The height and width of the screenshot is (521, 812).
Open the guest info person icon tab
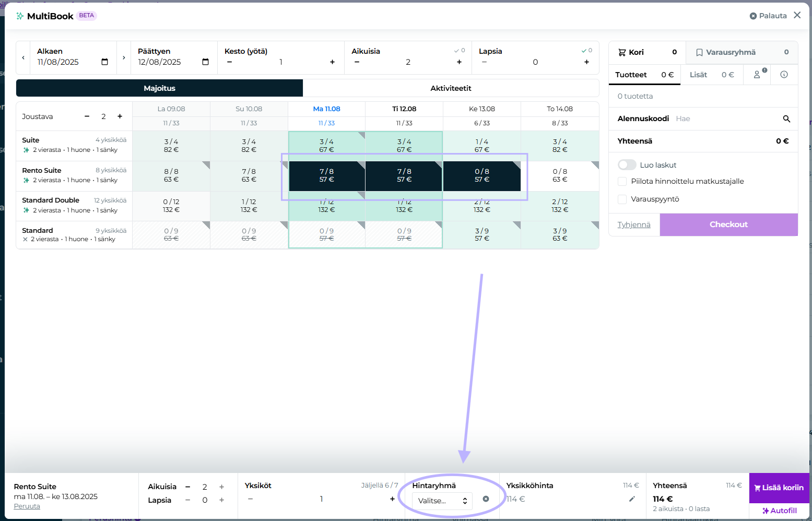pyautogui.click(x=757, y=75)
